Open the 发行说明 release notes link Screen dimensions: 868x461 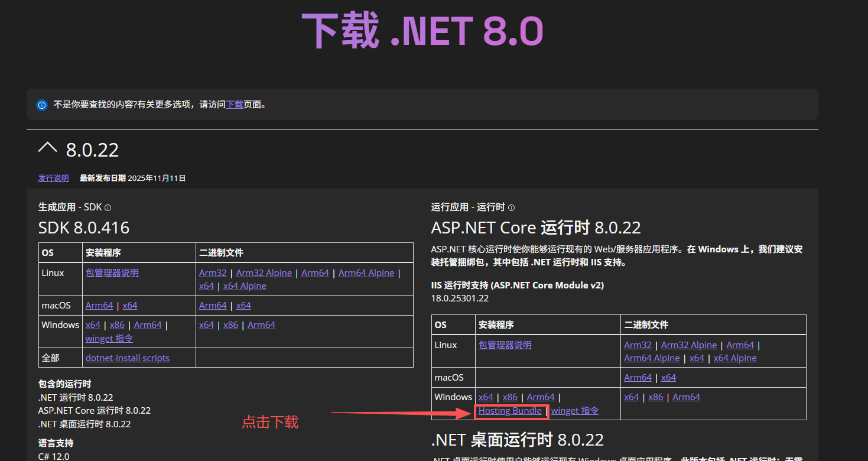click(x=53, y=178)
